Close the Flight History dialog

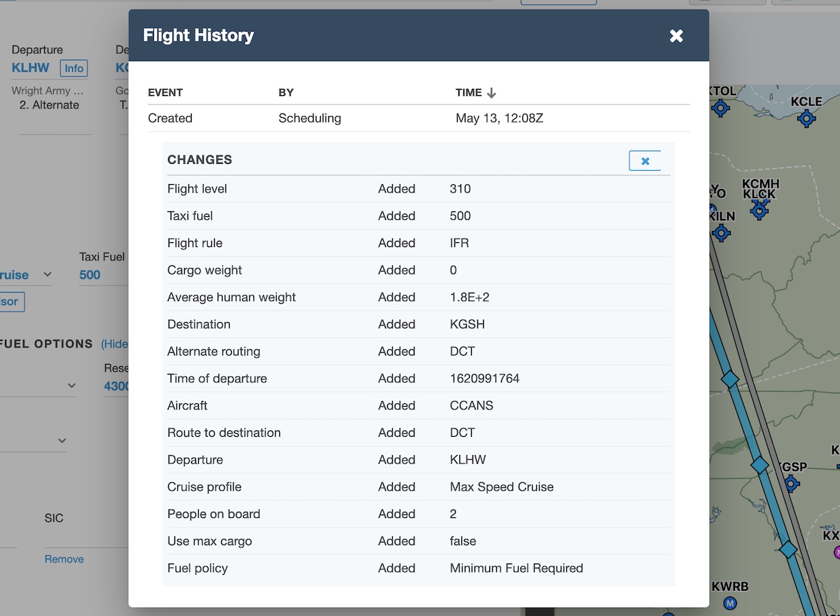point(675,36)
